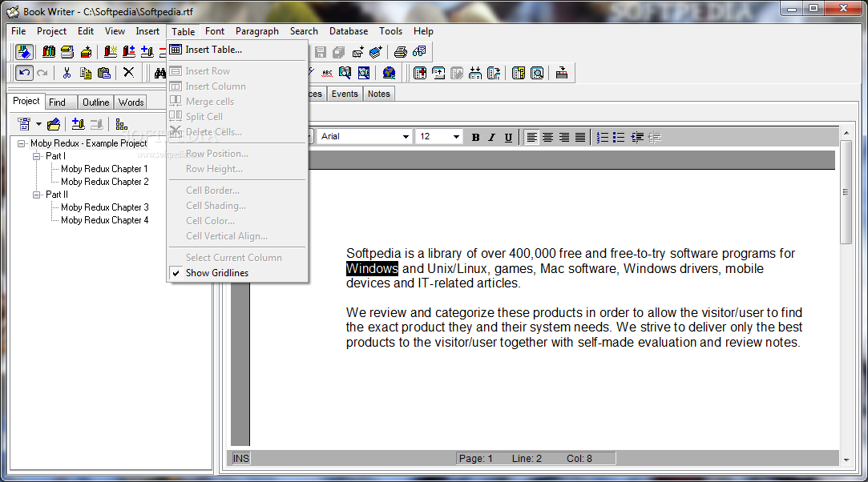Open the Arial font name dropdown
The width and height of the screenshot is (868, 482).
[x=406, y=137]
